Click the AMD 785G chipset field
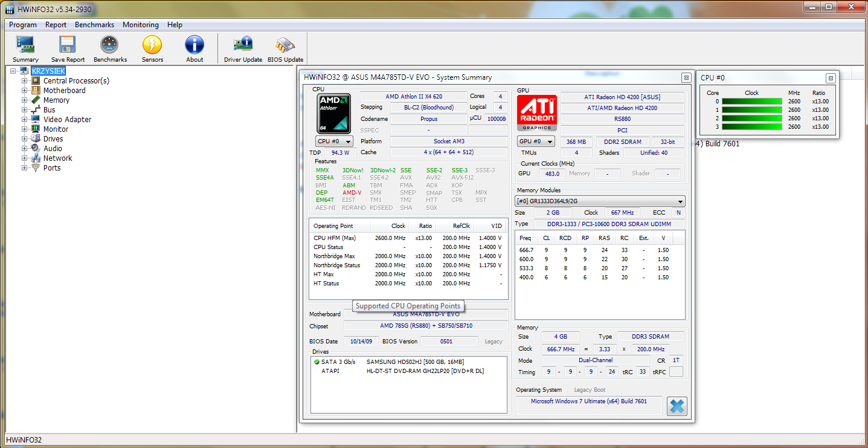Screen dimensions: 868x448 (x=426, y=326)
